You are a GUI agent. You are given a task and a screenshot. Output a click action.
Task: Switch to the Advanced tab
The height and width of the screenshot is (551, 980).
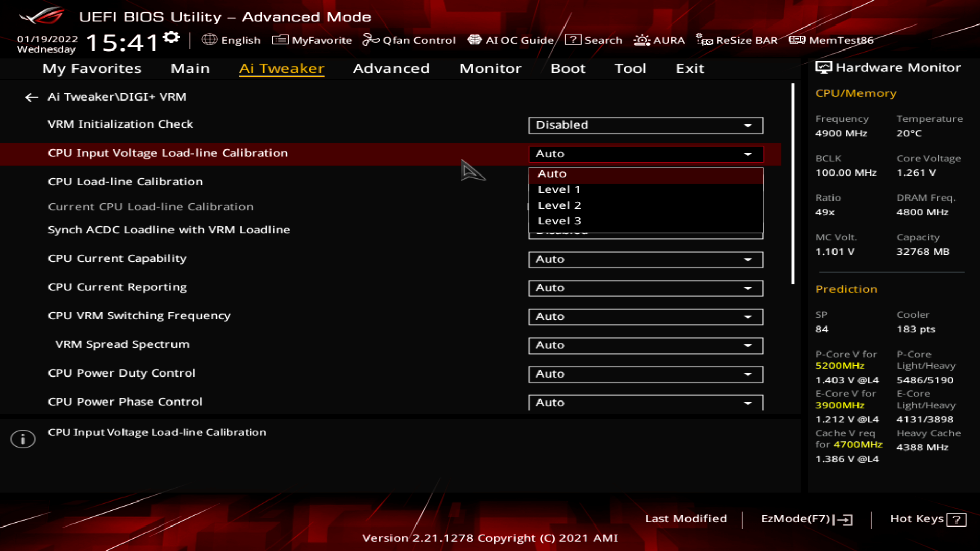391,68
